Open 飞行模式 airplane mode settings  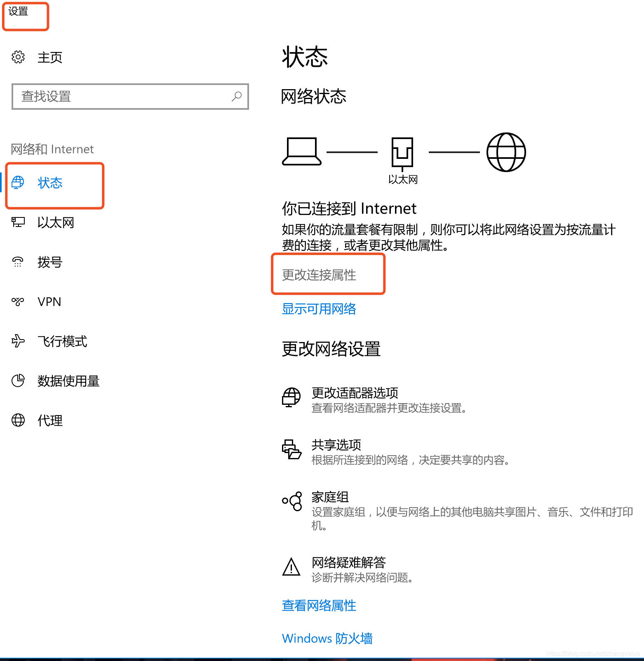click(x=62, y=341)
